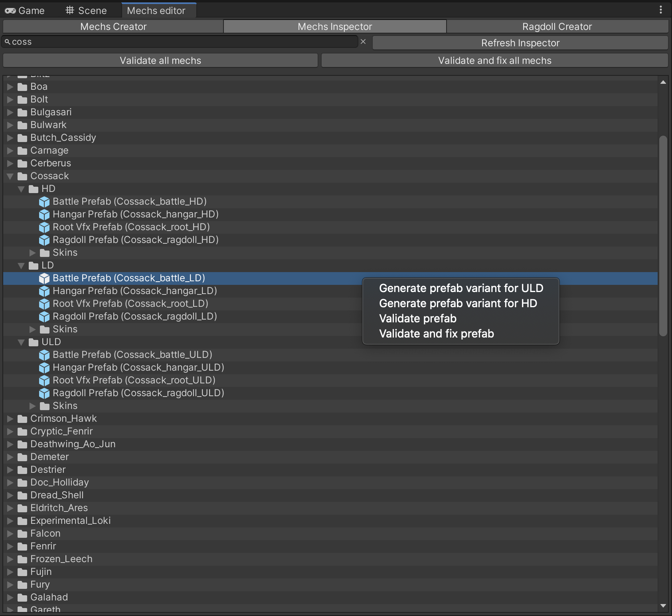This screenshot has height=616, width=672.
Task: Open the Scene tab
Action: tap(86, 11)
